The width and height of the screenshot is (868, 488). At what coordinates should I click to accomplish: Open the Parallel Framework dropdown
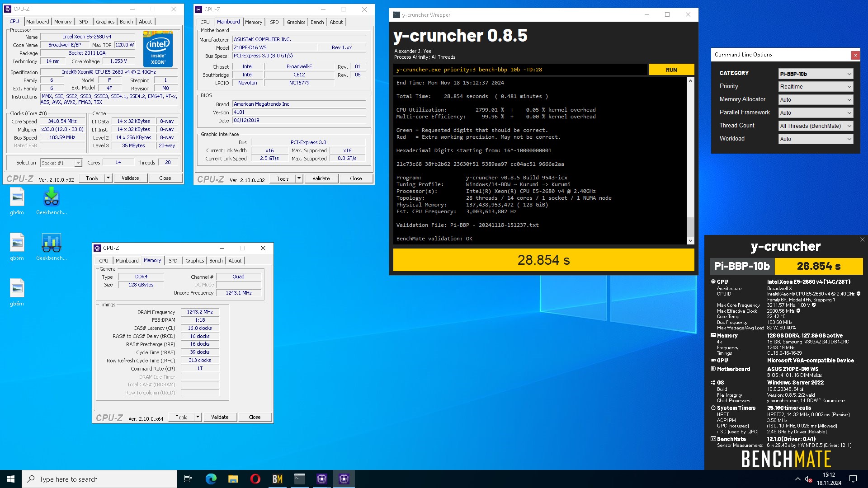pos(816,113)
